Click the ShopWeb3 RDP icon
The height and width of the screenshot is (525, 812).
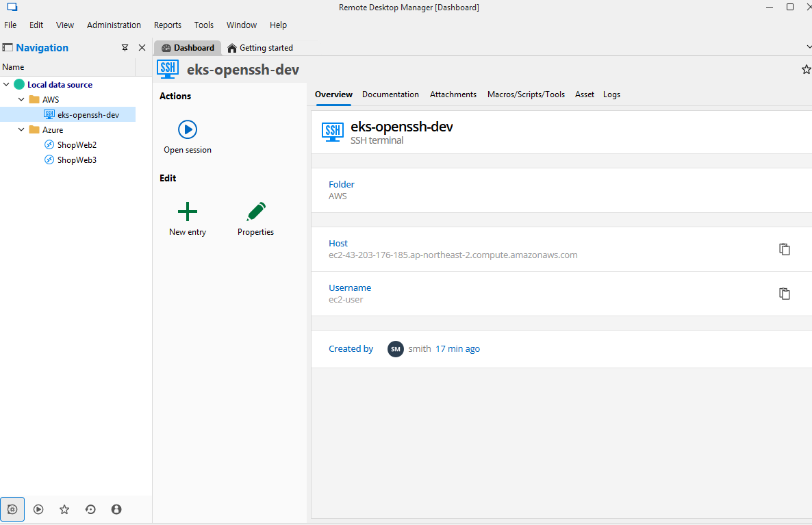(x=49, y=159)
